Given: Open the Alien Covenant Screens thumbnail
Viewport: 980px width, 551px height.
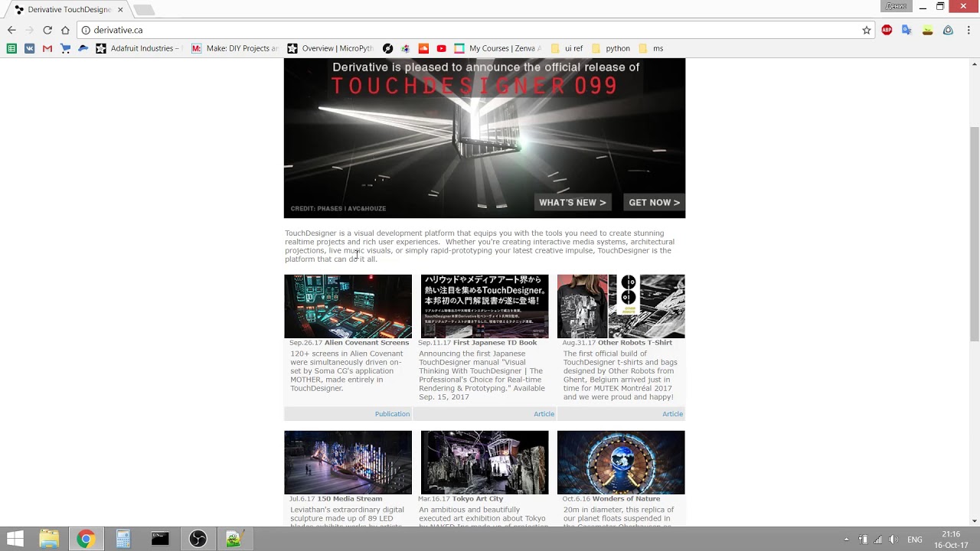Looking at the screenshot, I should tap(348, 306).
